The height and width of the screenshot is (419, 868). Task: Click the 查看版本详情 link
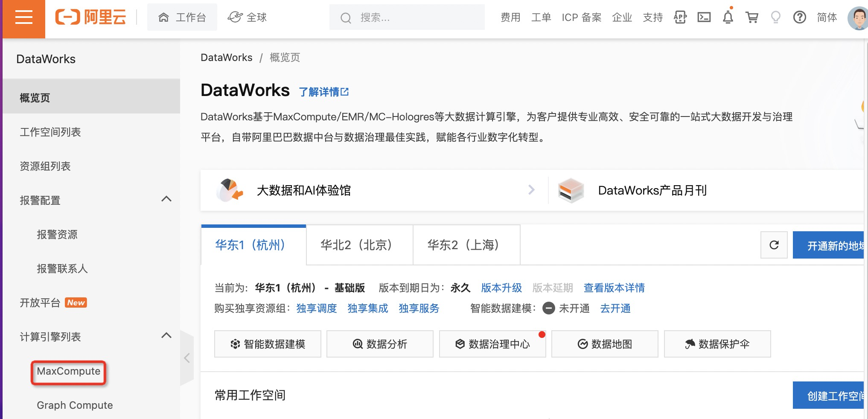point(614,288)
